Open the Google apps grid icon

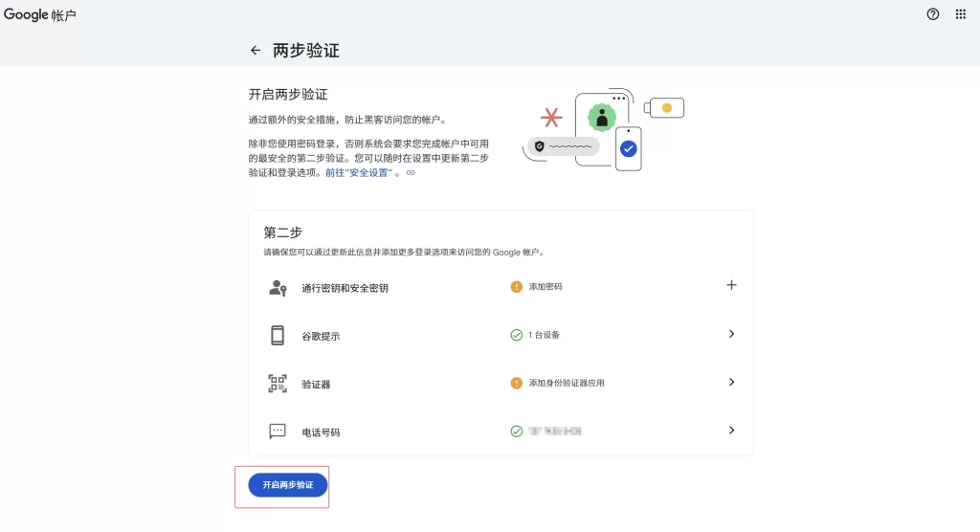pyautogui.click(x=961, y=14)
